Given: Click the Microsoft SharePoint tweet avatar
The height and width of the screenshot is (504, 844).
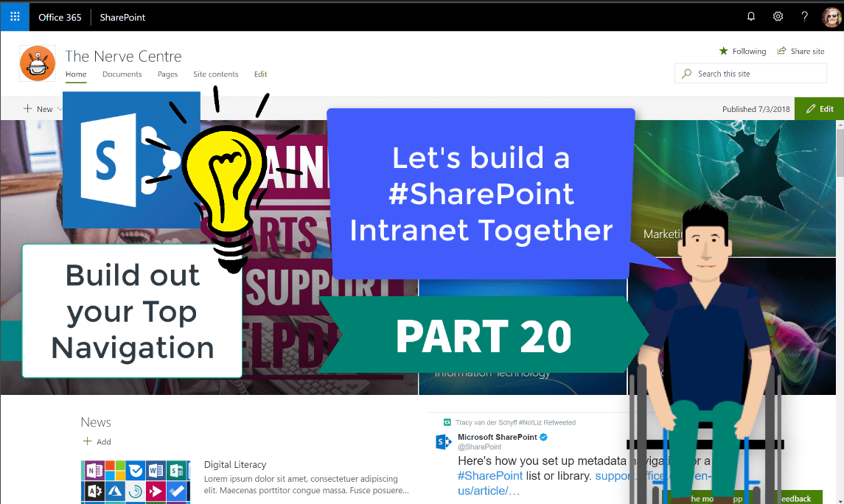Looking at the screenshot, I should tap(444, 441).
